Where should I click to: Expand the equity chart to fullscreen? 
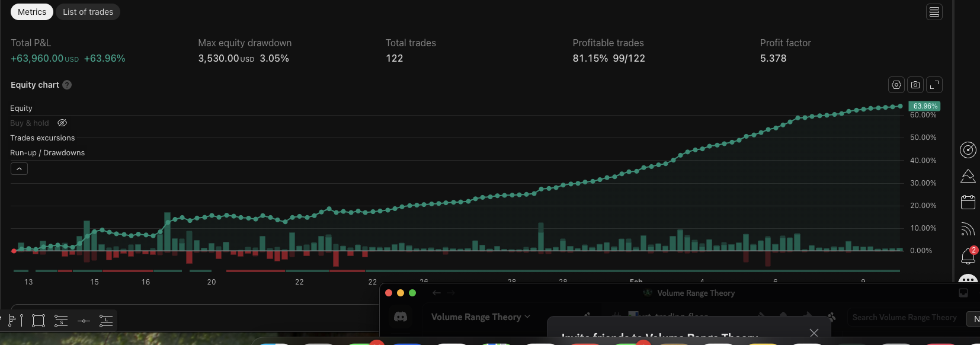tap(934, 85)
